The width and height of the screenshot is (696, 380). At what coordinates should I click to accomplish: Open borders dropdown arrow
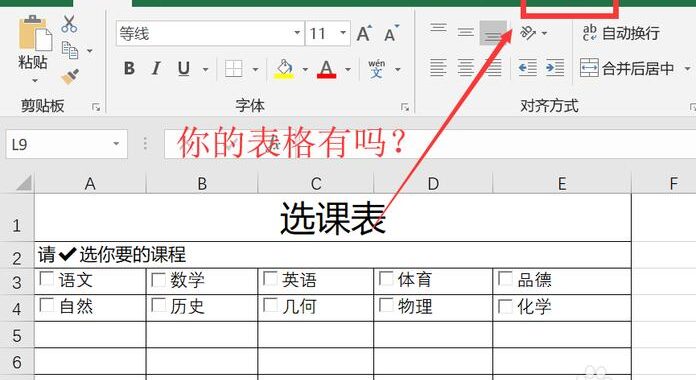[255, 69]
